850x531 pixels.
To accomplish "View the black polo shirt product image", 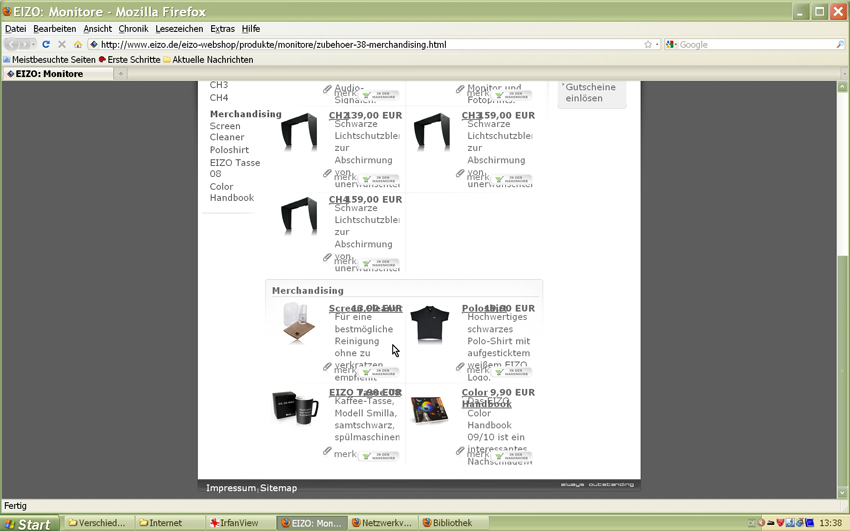I will coord(430,324).
